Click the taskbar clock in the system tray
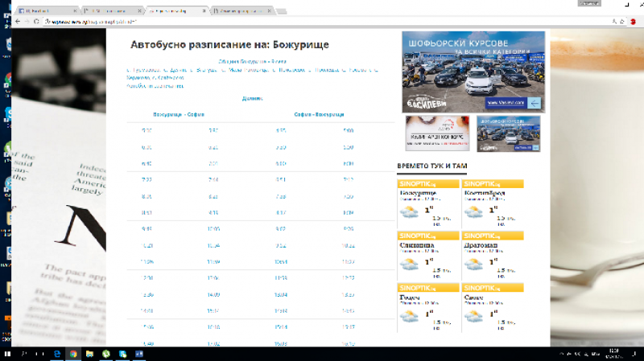 613,354
